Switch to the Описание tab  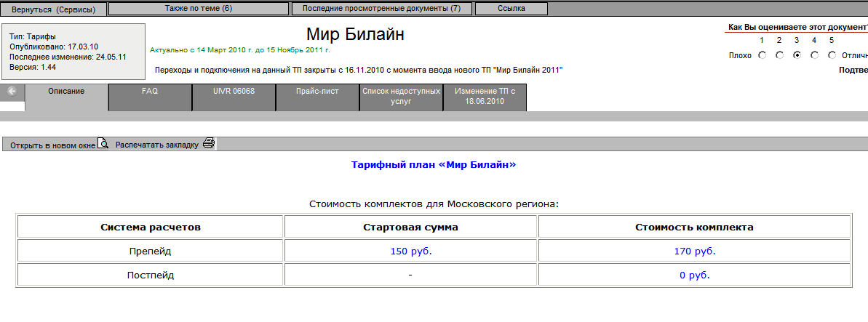point(66,97)
